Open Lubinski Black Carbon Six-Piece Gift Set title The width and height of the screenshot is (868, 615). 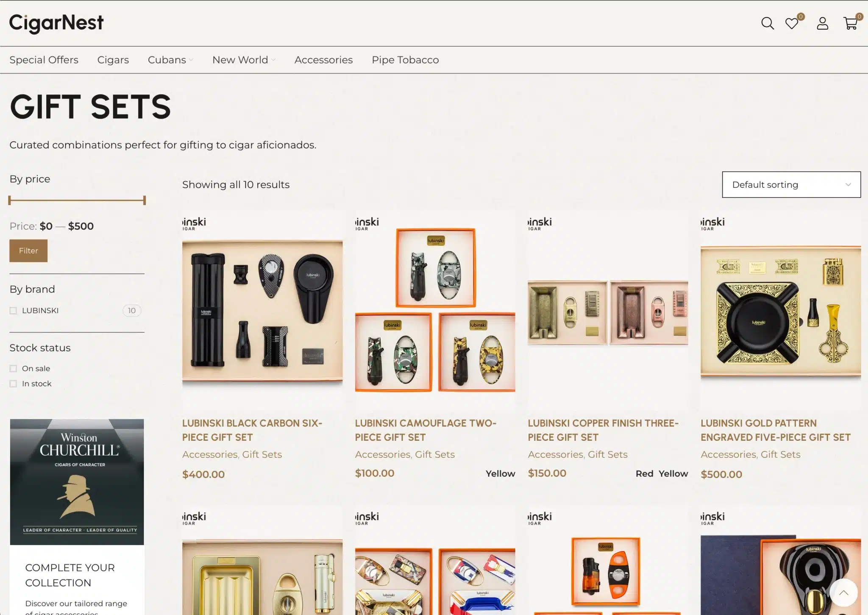[252, 430]
